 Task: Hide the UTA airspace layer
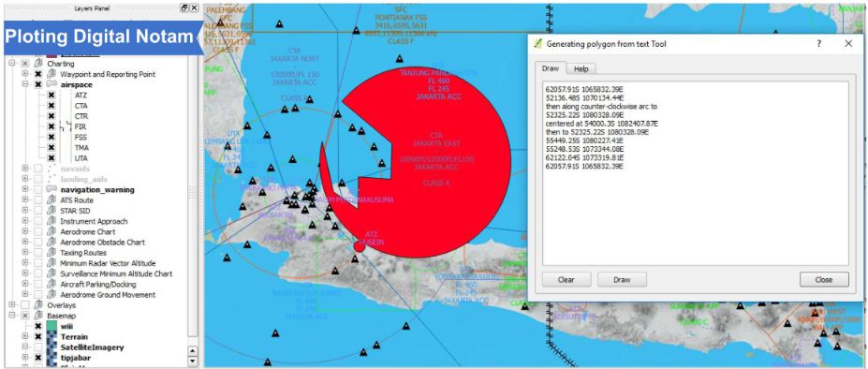point(51,158)
